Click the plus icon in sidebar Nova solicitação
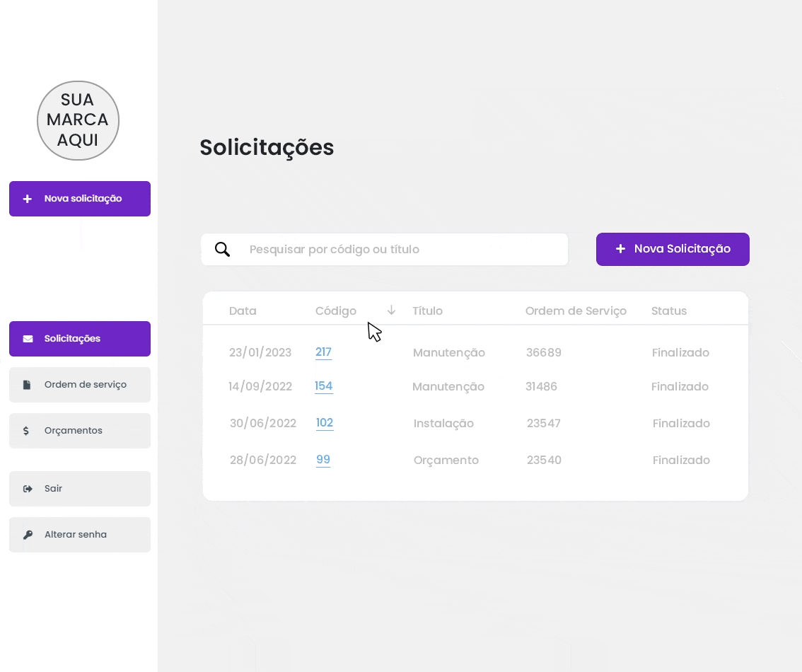This screenshot has width=802, height=672. 28,199
